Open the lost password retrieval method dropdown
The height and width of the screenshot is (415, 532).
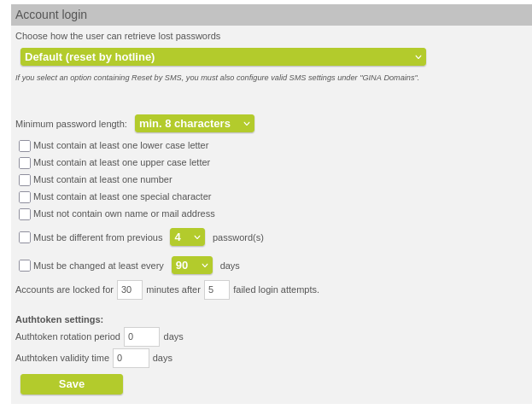click(x=223, y=57)
